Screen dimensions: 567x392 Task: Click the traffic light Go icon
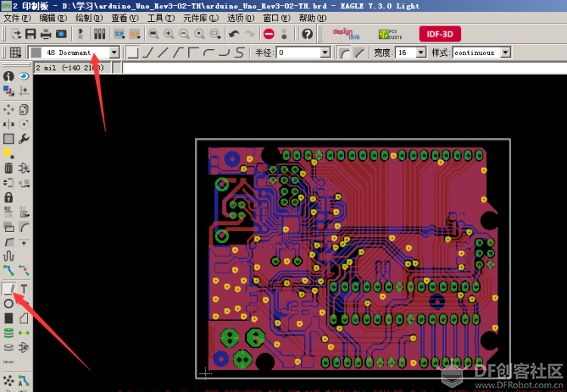coord(284,34)
